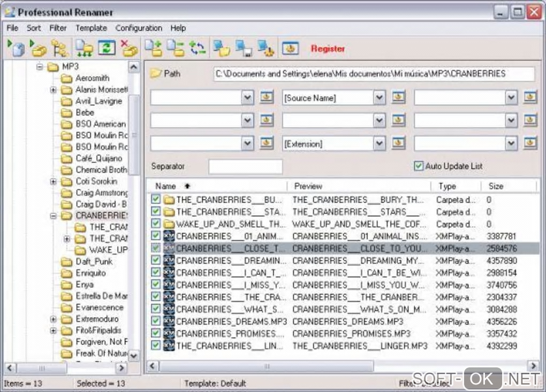Sort by the Preview column header
The width and height of the screenshot is (546, 392).
click(x=359, y=186)
